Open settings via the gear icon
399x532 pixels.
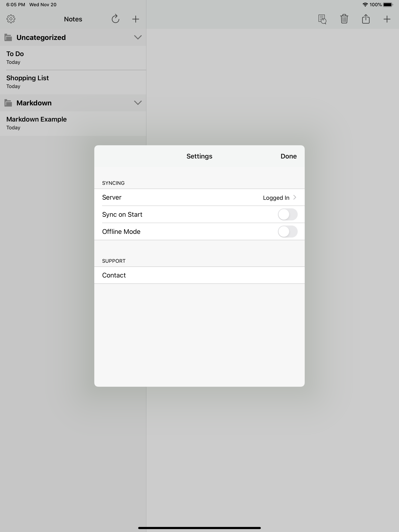pyautogui.click(x=11, y=19)
